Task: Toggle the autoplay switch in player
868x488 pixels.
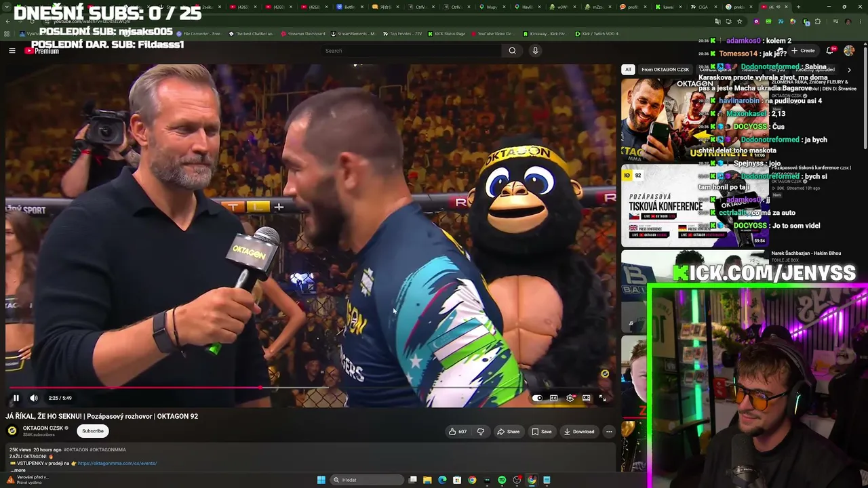Action: coord(537,398)
